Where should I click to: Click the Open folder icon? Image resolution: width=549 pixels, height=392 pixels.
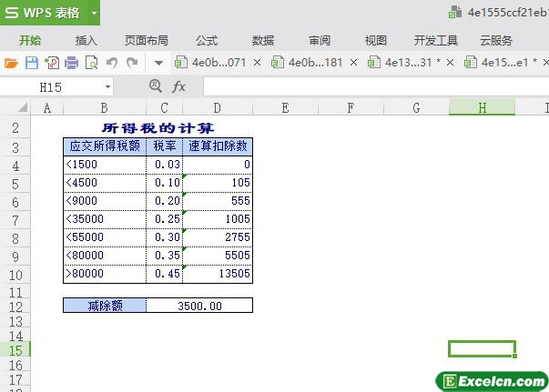point(11,63)
